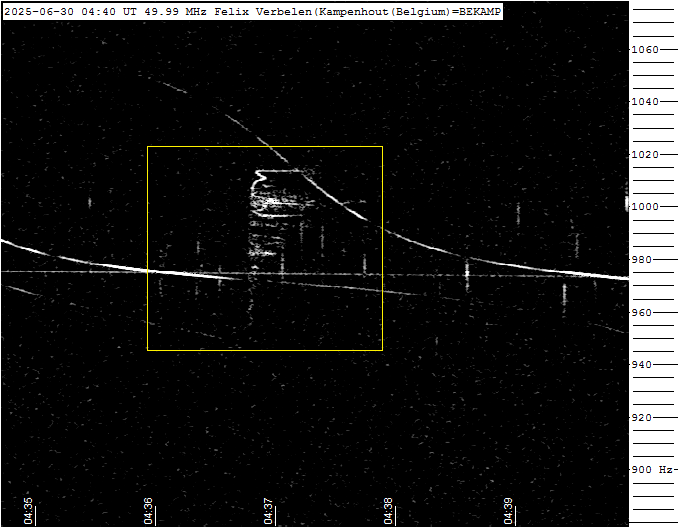Click the 04:40 UT timestamp in header
Screen dimensions: 679x528
click(x=108, y=12)
